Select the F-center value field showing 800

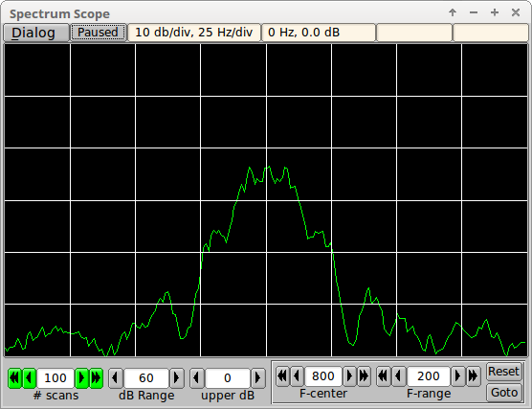click(x=323, y=376)
